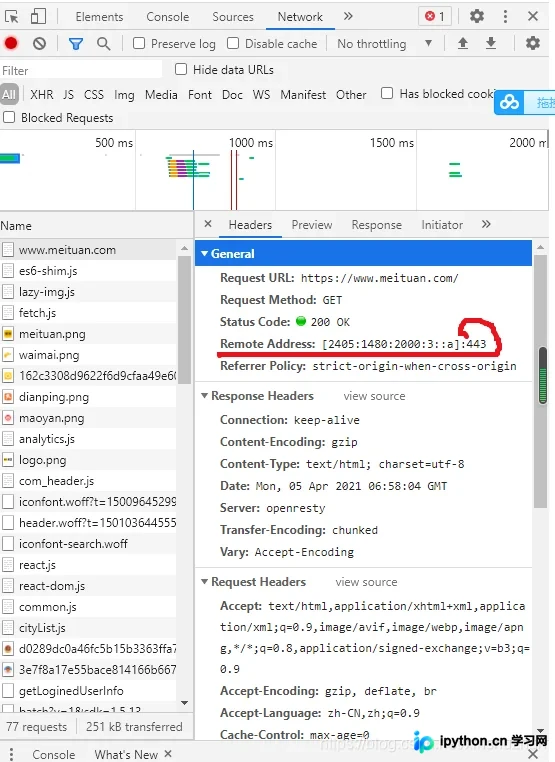The image size is (555, 762).
Task: Open the Response tab
Action: click(377, 225)
